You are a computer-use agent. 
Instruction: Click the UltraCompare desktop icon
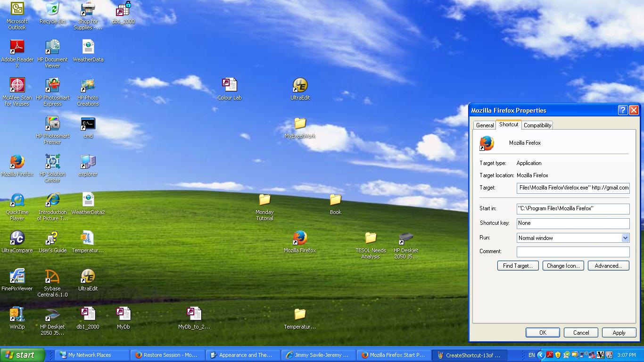point(17,239)
